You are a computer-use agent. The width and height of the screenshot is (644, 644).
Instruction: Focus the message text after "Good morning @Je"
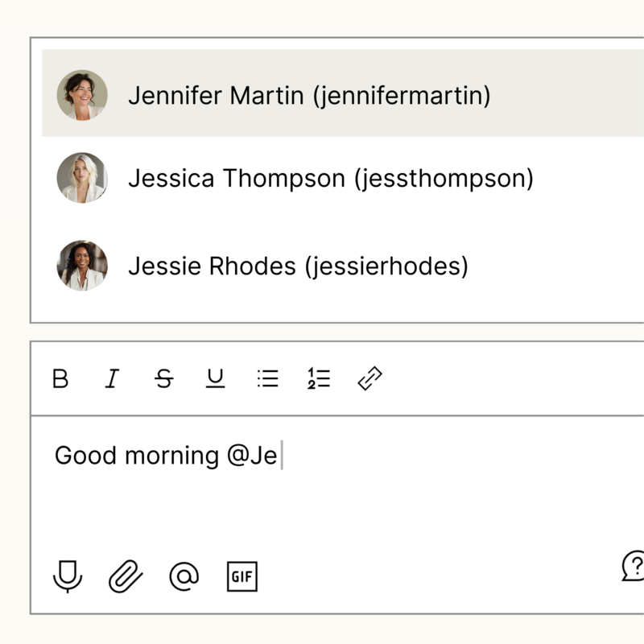click(282, 455)
